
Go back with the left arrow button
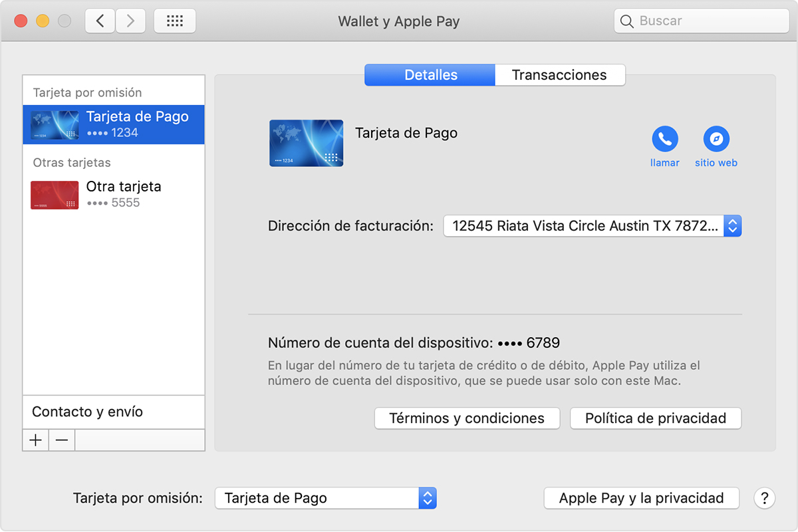point(100,21)
